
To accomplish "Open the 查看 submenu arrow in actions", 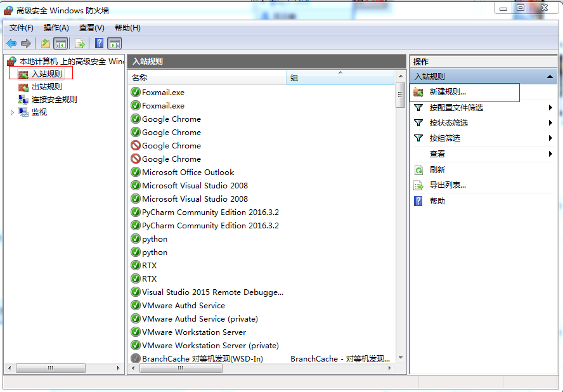I will (550, 154).
